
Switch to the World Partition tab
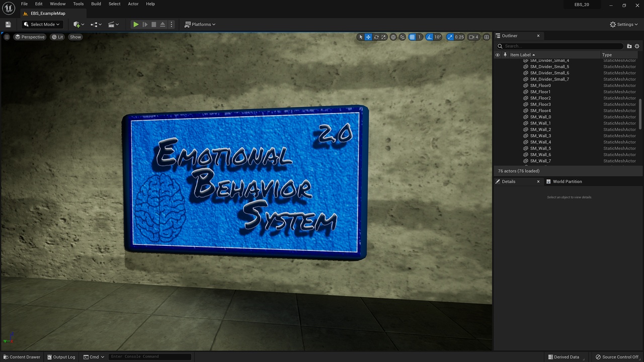(567, 182)
